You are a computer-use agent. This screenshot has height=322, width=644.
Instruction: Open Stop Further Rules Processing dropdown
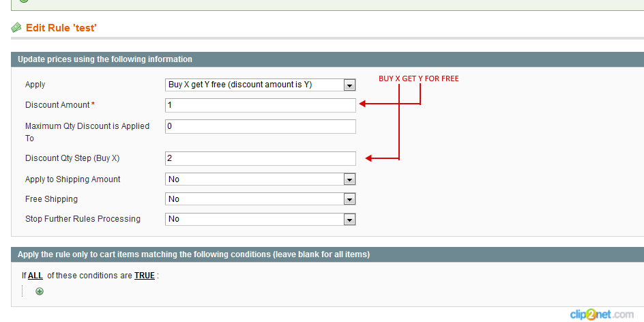261,219
